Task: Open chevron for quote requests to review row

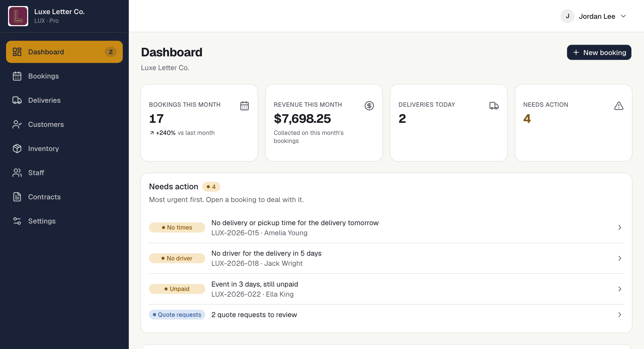Action: 620,315
